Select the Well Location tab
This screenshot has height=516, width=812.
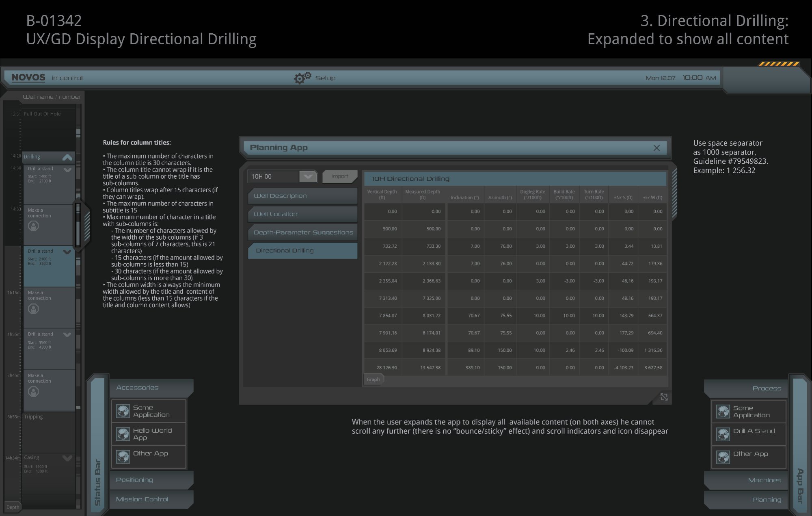coord(302,214)
